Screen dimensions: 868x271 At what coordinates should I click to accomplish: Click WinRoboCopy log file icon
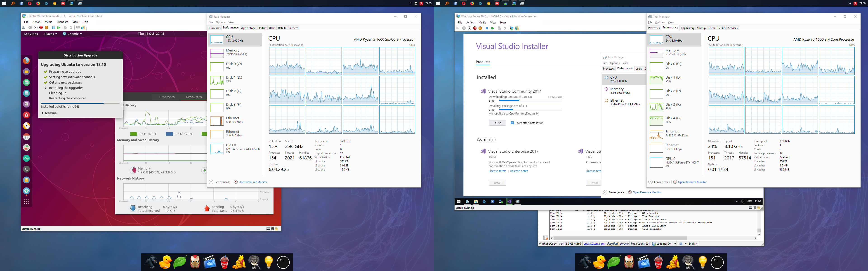546,238
